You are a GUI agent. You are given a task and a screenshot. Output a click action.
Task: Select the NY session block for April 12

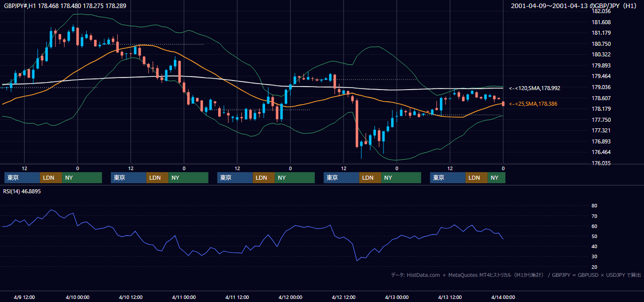pyautogui.click(x=401, y=178)
